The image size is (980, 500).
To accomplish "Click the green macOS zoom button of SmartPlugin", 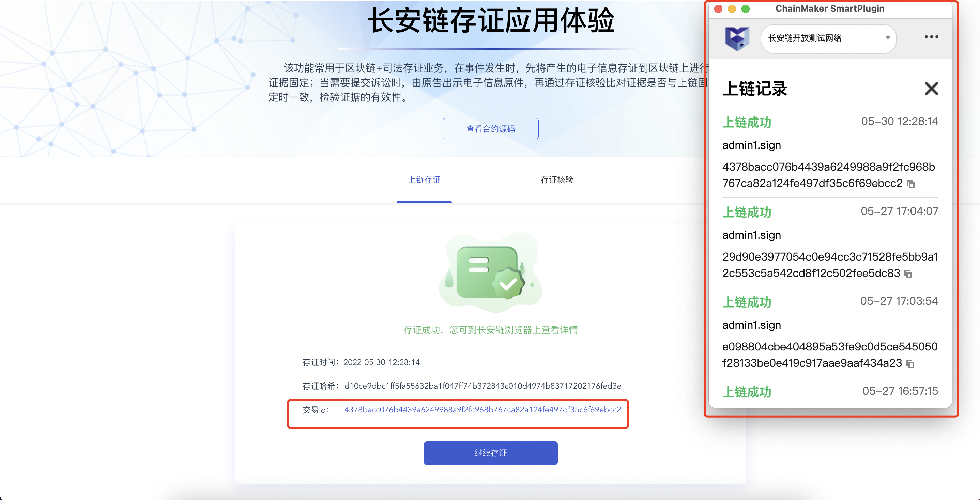I will click(x=746, y=9).
